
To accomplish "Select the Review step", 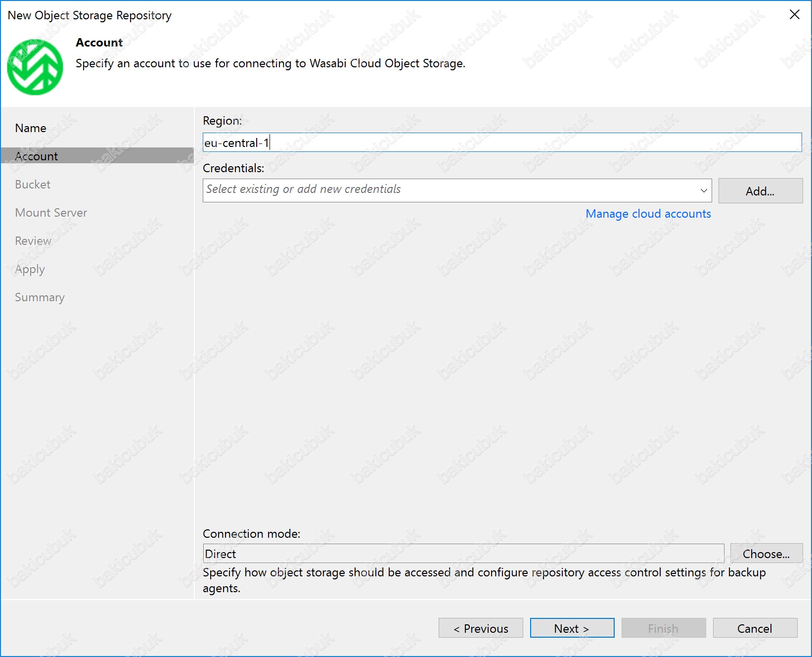I will click(33, 241).
